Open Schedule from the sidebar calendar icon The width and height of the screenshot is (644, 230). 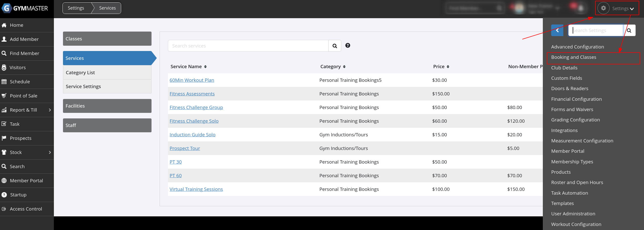(x=4, y=82)
